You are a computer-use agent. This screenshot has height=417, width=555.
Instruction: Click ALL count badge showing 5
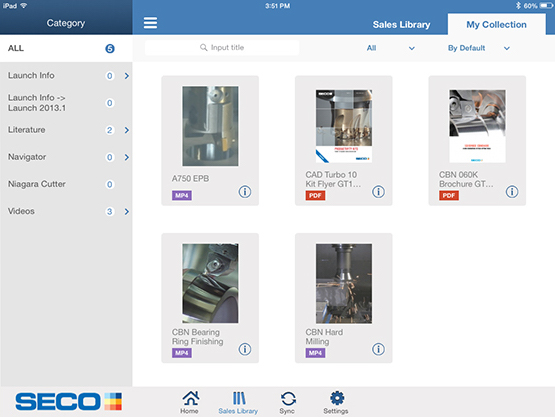(110, 48)
